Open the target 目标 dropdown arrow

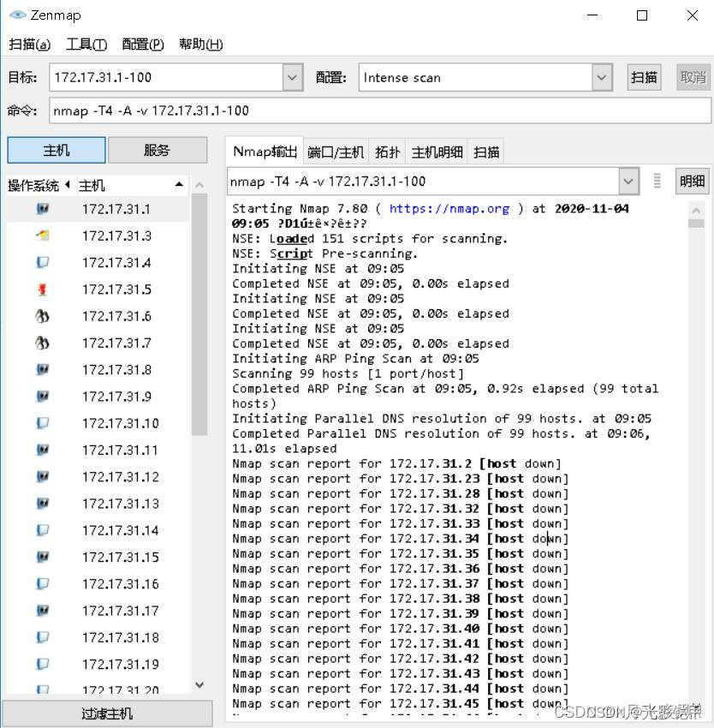click(293, 77)
